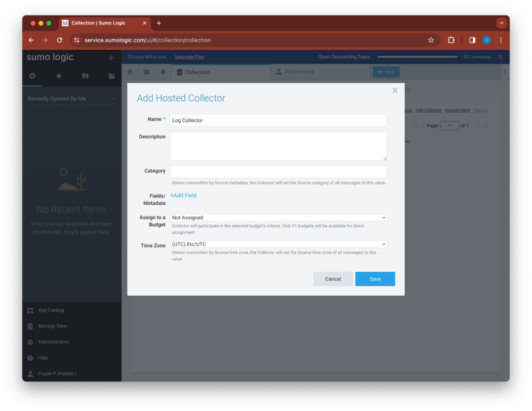The height and width of the screenshot is (411, 532).
Task: Go to the first page double arrow
Action: [x=416, y=126]
